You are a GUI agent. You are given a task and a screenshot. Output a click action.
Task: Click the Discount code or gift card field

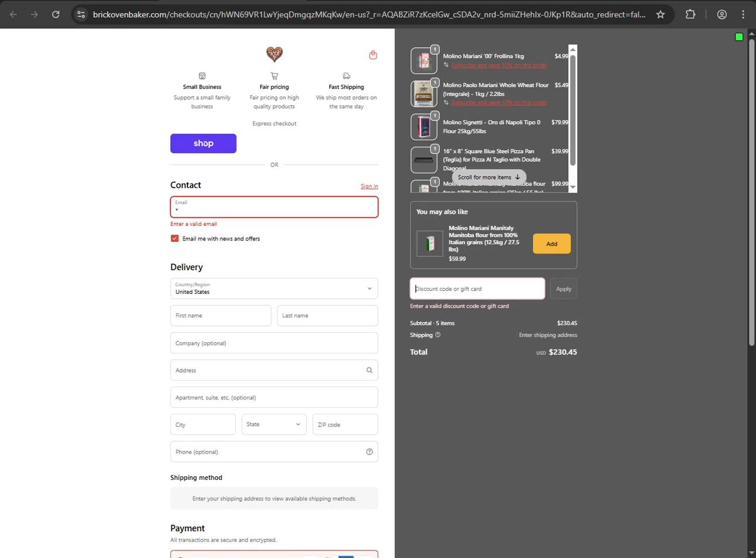point(477,289)
